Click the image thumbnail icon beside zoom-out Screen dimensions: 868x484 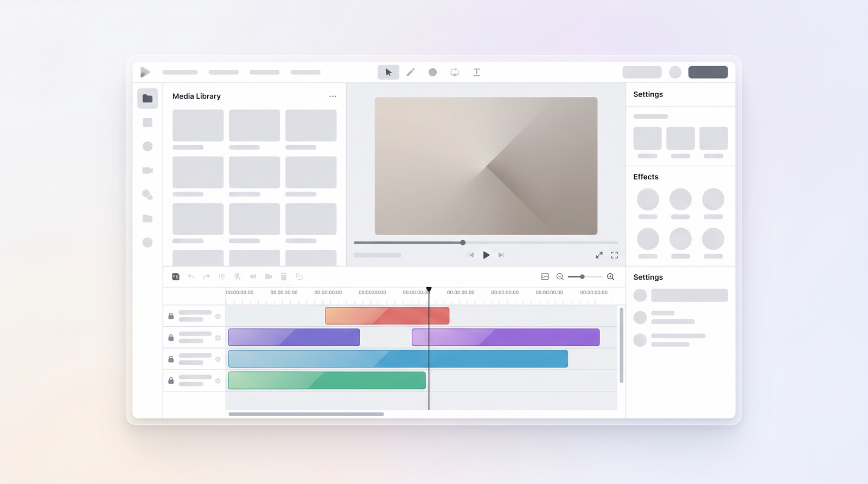[545, 276]
